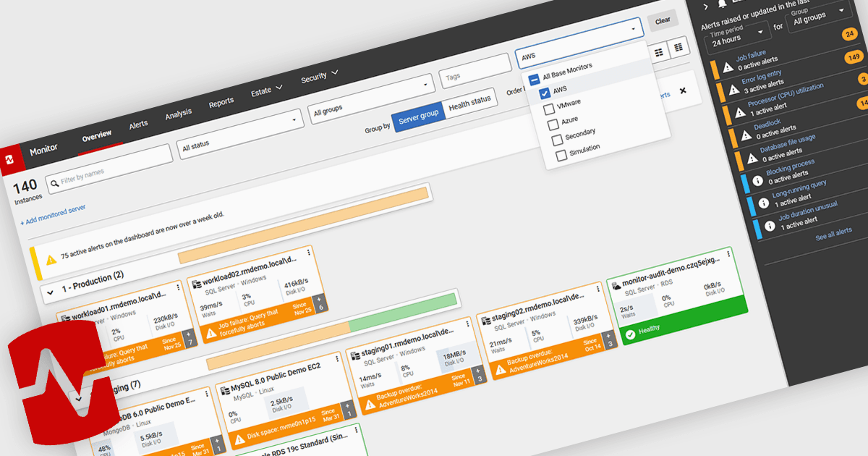Click the Clear filter button

pos(663,21)
